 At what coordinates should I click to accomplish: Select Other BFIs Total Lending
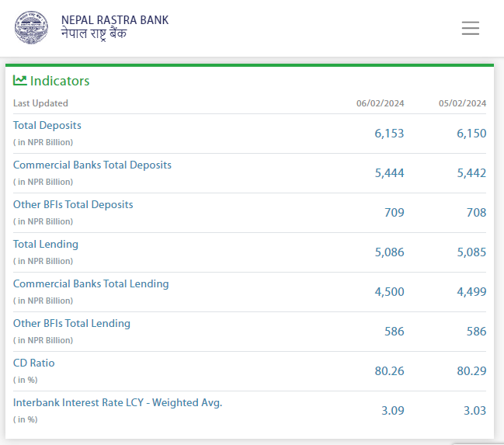(x=71, y=323)
